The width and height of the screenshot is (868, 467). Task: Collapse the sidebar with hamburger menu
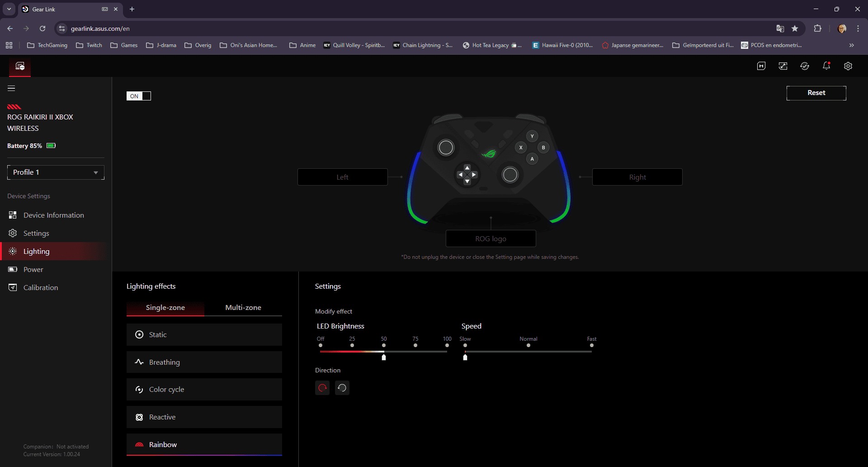pos(11,88)
